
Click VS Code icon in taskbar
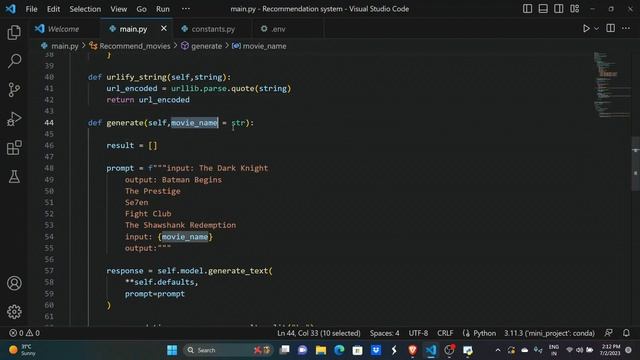[x=431, y=350]
